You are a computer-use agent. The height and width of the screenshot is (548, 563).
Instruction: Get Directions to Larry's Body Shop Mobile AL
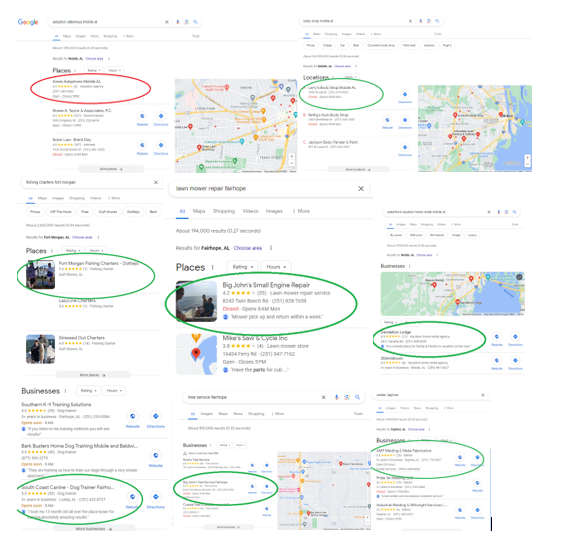[405, 94]
